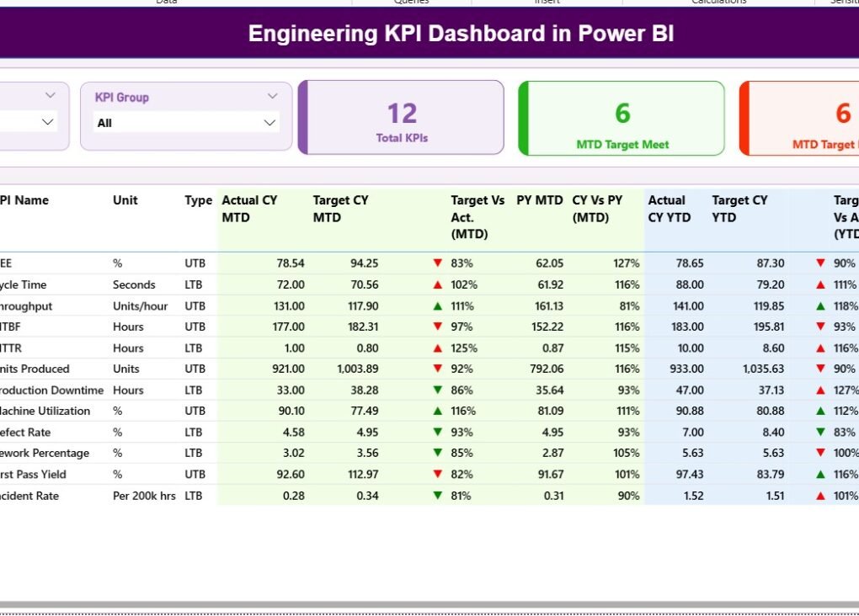Click the Total KPIs card showing 12
The image size is (859, 616).
400,117
